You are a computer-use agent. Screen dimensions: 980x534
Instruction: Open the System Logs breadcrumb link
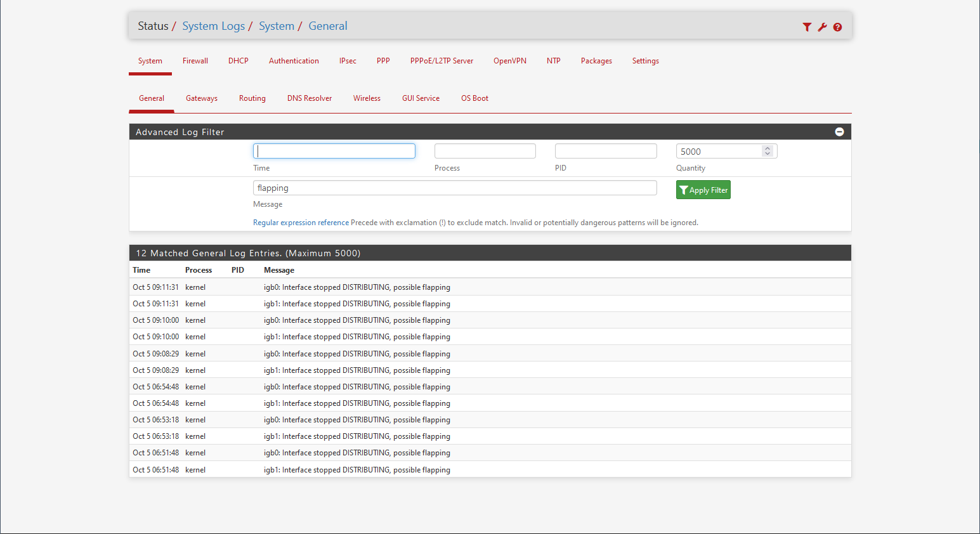(x=214, y=26)
